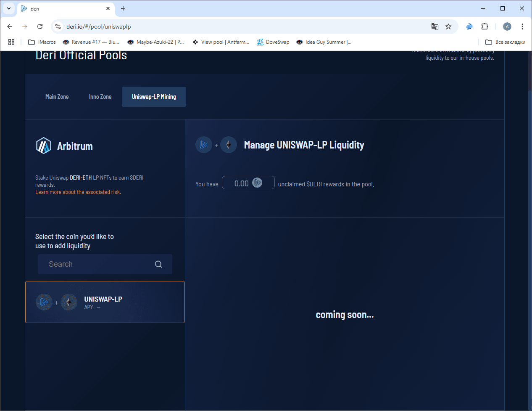This screenshot has width=532, height=411.
Task: Open the Revenue #17 bookmark
Action: [91, 42]
